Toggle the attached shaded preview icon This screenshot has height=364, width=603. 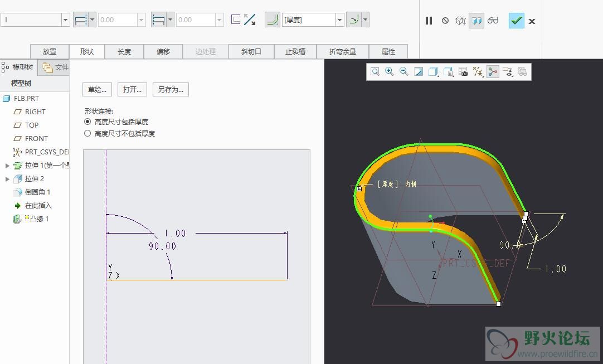(476, 21)
